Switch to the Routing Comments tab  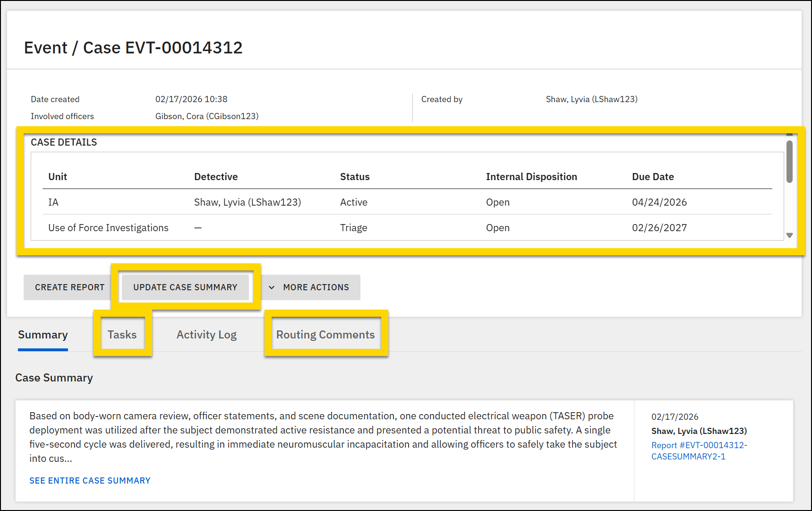pyautogui.click(x=325, y=334)
